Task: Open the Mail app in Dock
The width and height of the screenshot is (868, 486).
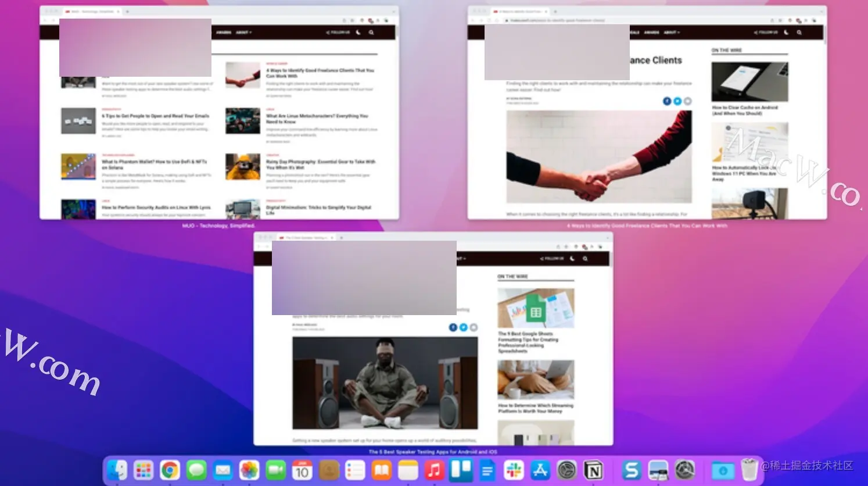Action: pos(223,470)
